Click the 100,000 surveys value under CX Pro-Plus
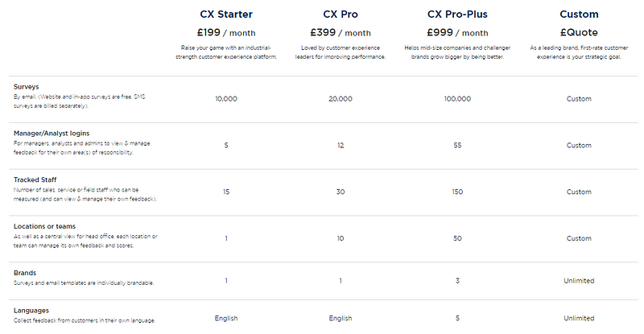 pyautogui.click(x=456, y=99)
